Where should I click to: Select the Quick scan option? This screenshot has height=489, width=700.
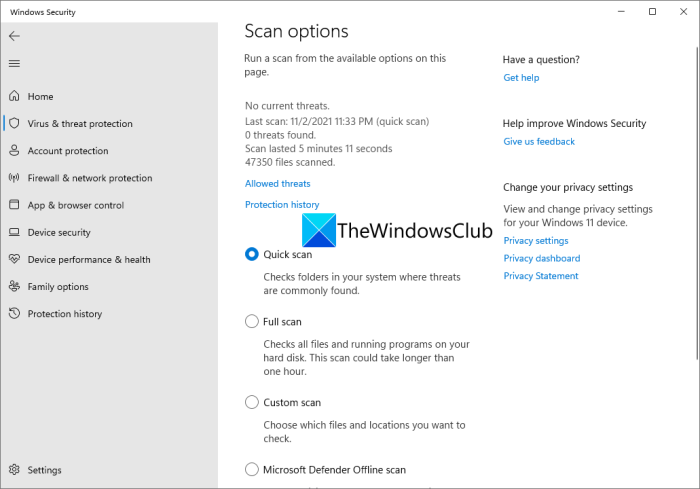pos(252,254)
